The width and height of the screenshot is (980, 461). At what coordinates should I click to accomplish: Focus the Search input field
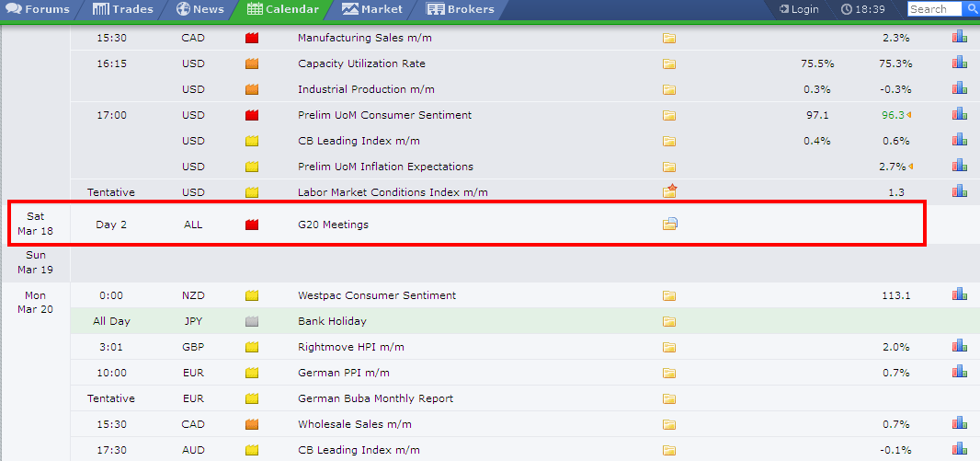[934, 9]
